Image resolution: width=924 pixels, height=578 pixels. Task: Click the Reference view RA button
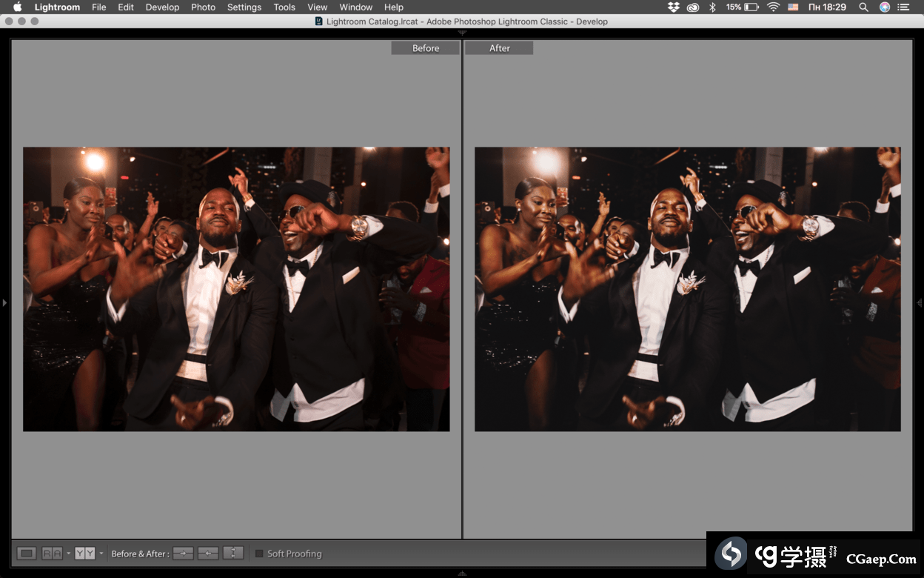point(52,554)
